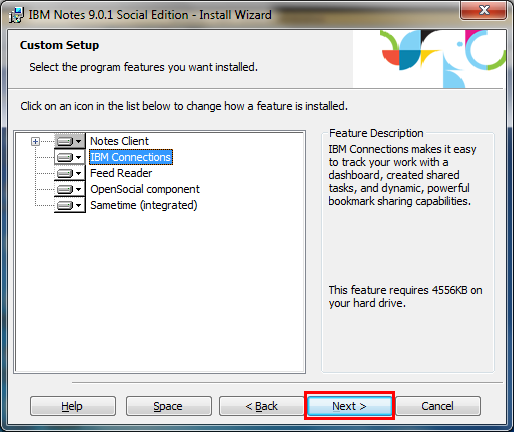This screenshot has height=432, width=514.
Task: Check disk Space requirements button
Action: (169, 406)
